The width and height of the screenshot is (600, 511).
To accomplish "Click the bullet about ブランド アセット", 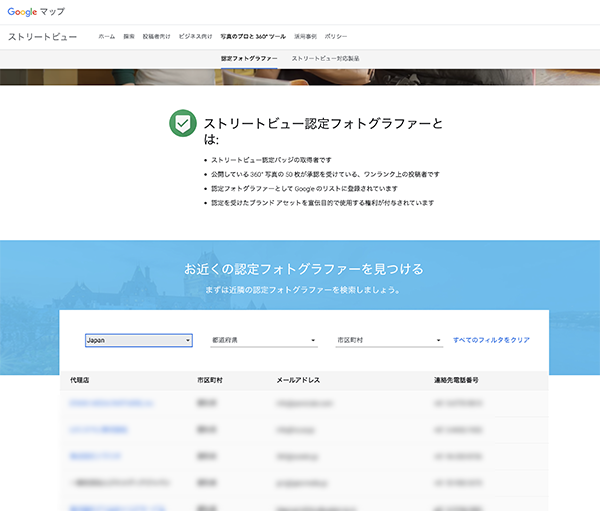I will click(323, 203).
